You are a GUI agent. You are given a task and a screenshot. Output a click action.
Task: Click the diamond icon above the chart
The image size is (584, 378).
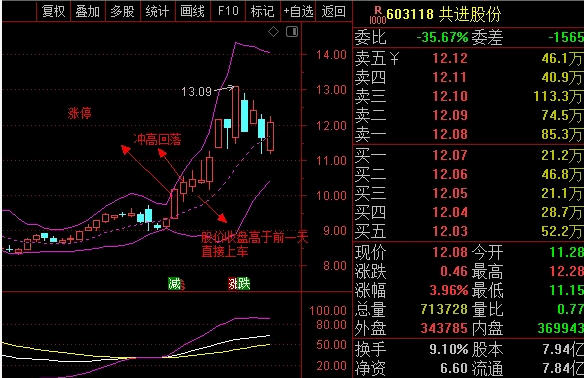coord(273,32)
